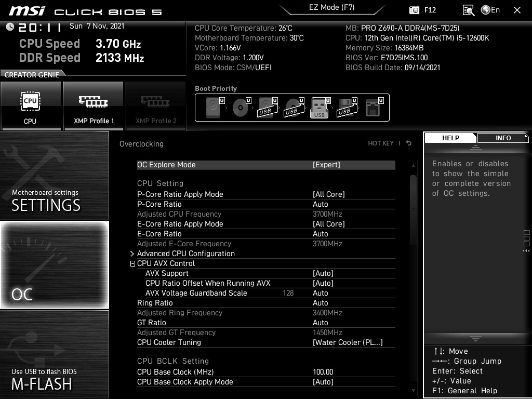Viewport: 532px width, 399px height.
Task: Click the side panel collapse arrows
Action: 526,251
